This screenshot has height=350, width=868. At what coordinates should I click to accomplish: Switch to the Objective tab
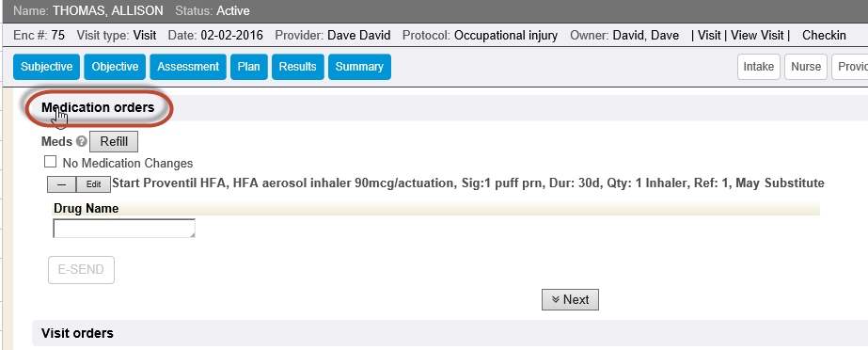pos(115,67)
